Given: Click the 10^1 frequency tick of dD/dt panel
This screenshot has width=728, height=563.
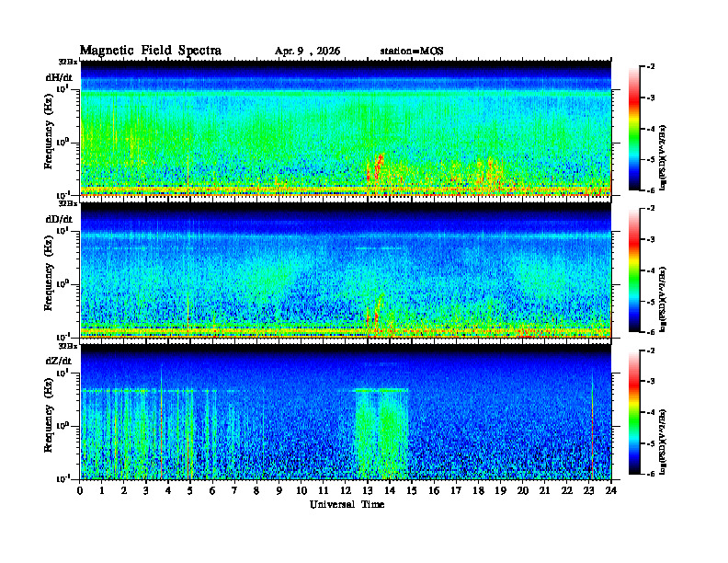Looking at the screenshot, I should click(63, 230).
